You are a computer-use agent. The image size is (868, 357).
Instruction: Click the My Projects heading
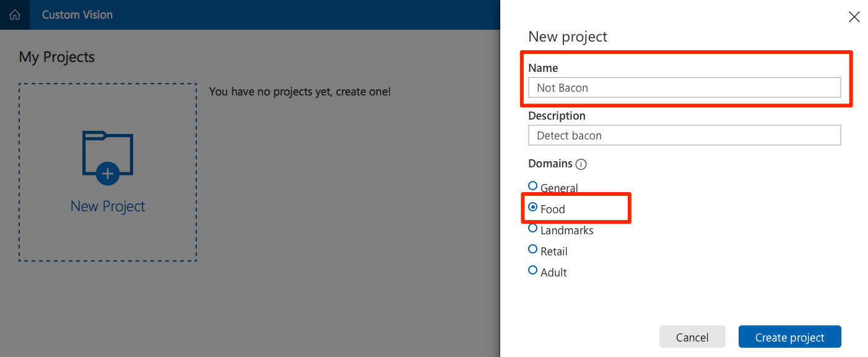tap(57, 57)
